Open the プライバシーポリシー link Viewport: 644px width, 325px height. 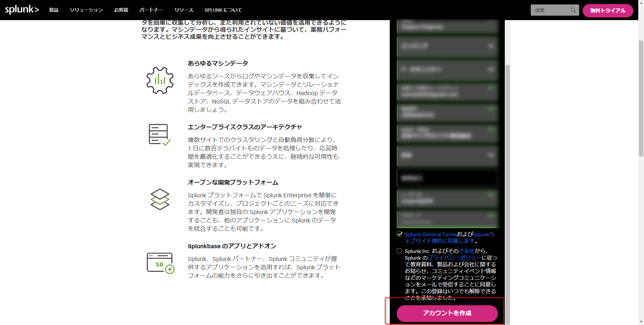454,258
